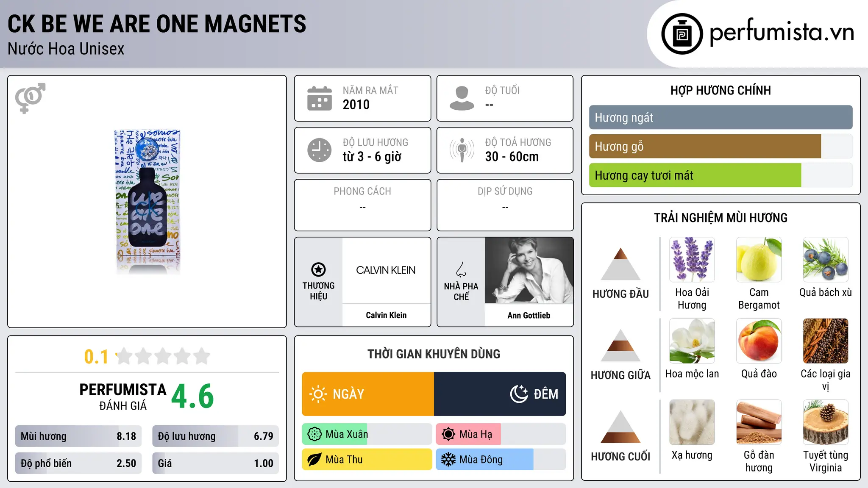868x488 pixels.
Task: Open the Các loại gia vị note image
Action: point(826,341)
